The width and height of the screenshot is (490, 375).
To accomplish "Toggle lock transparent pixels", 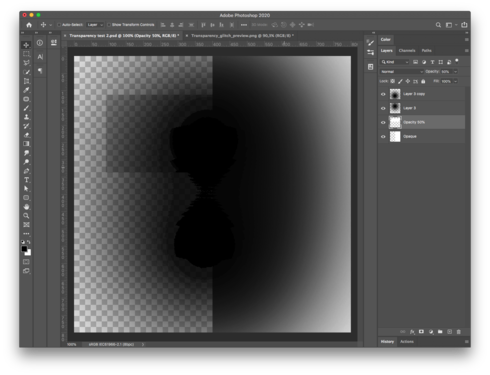I will [393, 81].
